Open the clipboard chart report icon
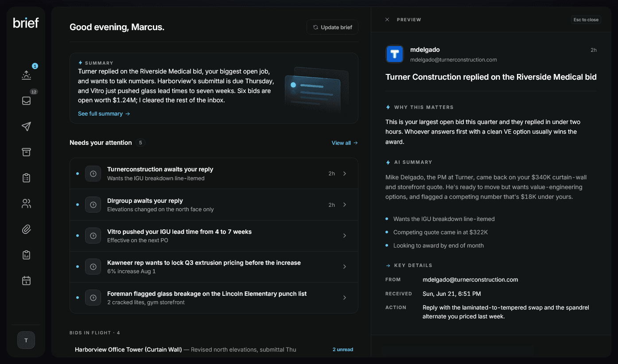Viewport: 618px width, 364px height. 26,255
